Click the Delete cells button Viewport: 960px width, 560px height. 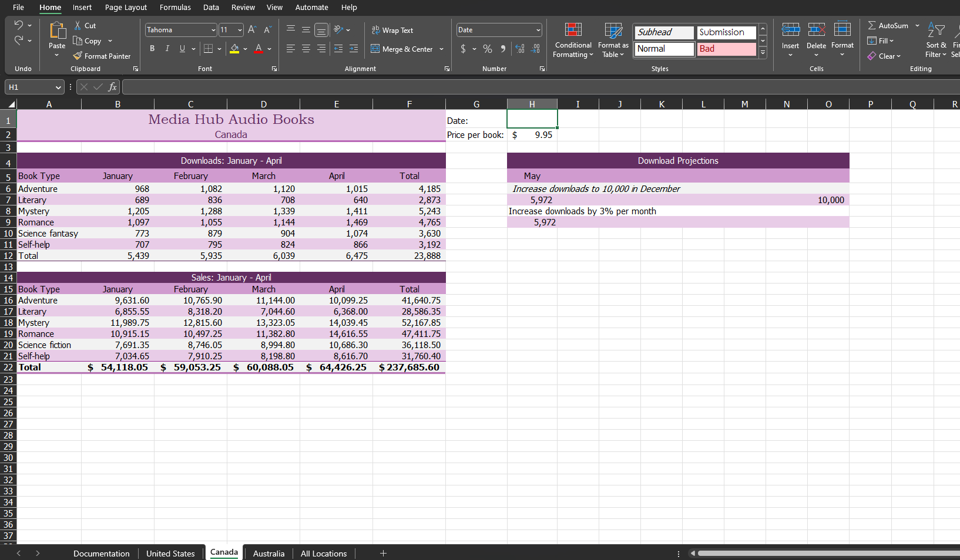click(x=816, y=39)
